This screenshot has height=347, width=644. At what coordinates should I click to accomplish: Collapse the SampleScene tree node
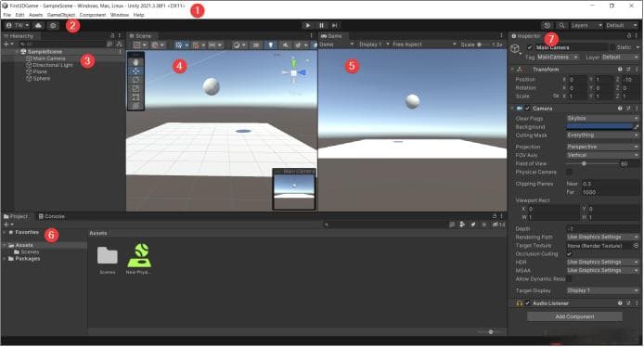[17, 52]
